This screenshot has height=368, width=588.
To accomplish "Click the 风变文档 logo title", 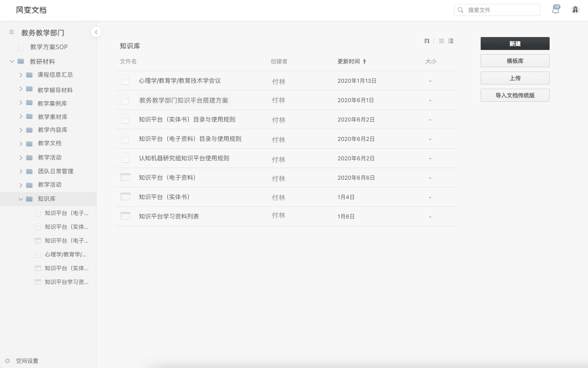I will (x=31, y=10).
